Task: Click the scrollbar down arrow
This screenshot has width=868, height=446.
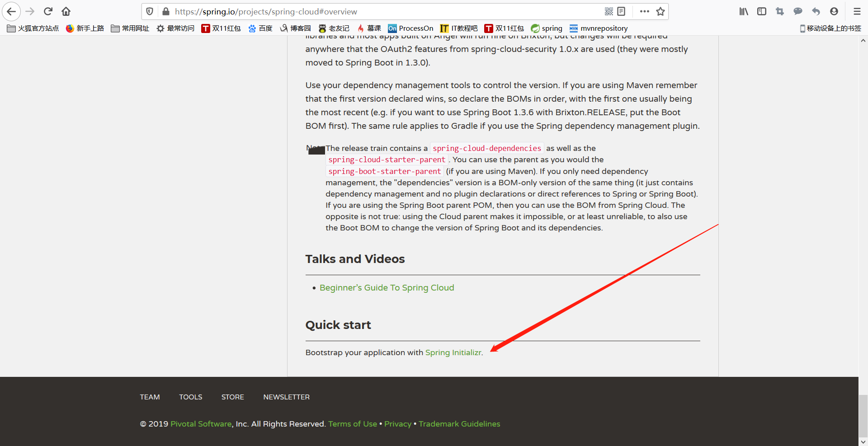Action: click(863, 441)
